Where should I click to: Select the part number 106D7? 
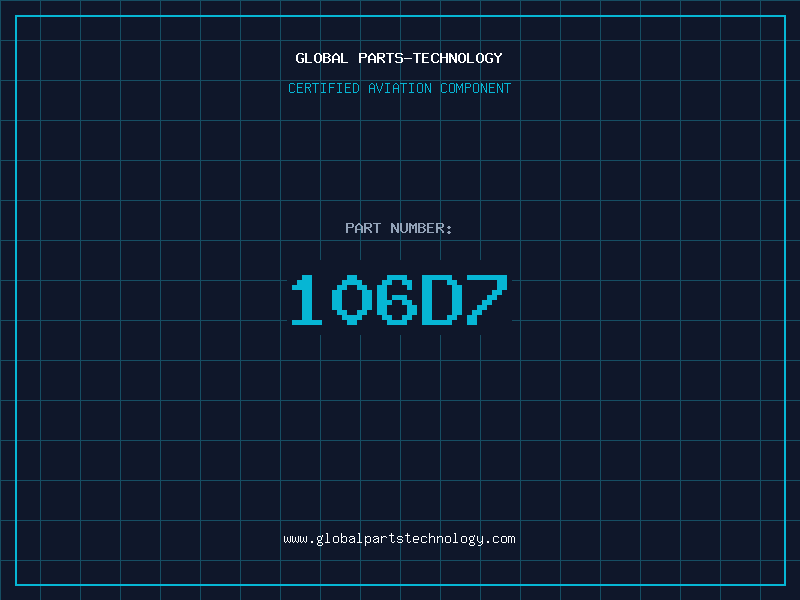(399, 299)
